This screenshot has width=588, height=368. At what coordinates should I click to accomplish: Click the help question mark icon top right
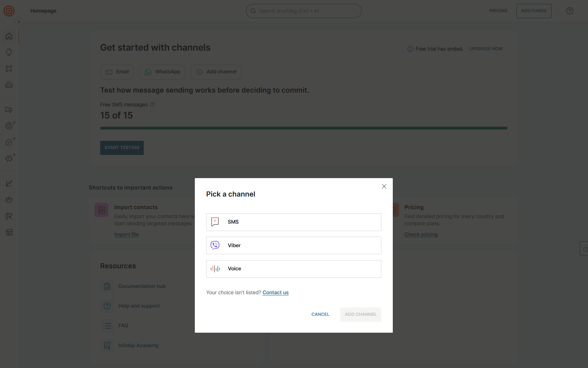point(570,11)
